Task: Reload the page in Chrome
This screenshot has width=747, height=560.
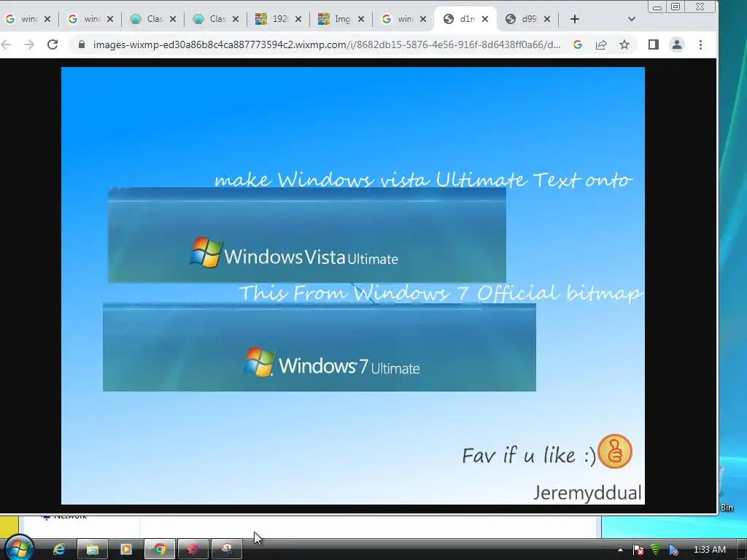Action: [53, 44]
